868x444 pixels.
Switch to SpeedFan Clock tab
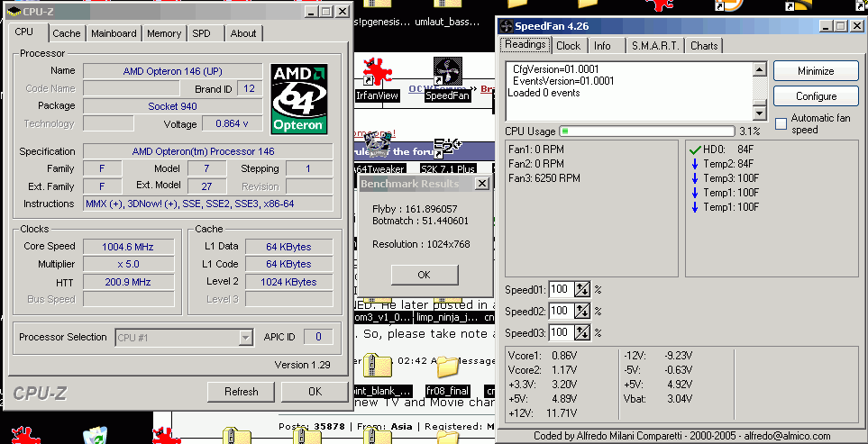click(x=569, y=46)
